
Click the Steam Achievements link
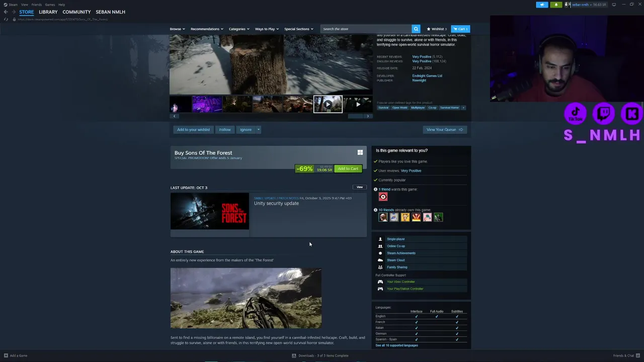[401, 253]
